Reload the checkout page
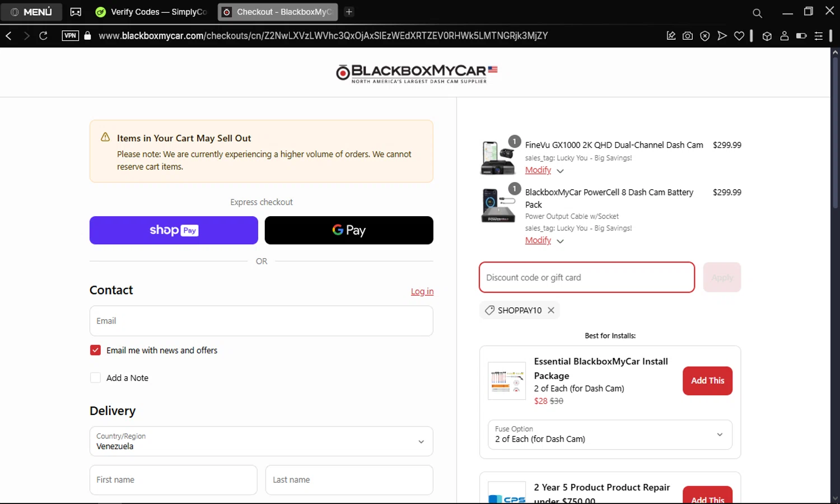The width and height of the screenshot is (840, 504). (x=43, y=36)
